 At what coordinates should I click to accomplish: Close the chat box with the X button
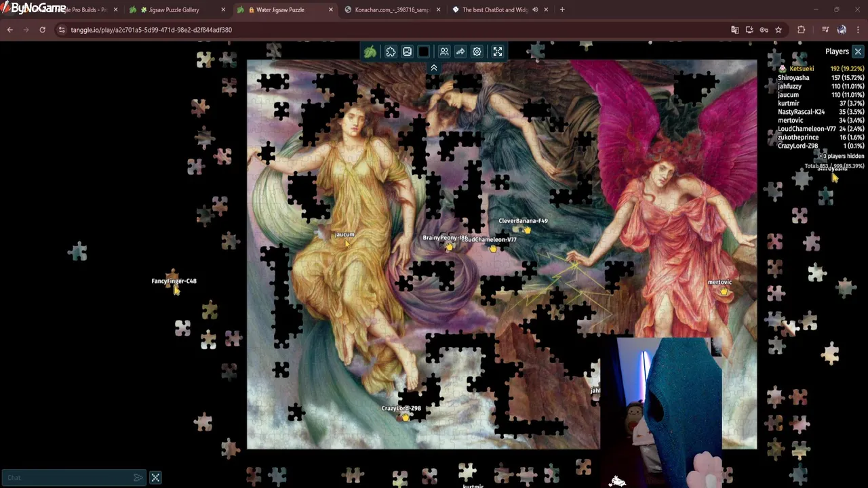click(155, 478)
